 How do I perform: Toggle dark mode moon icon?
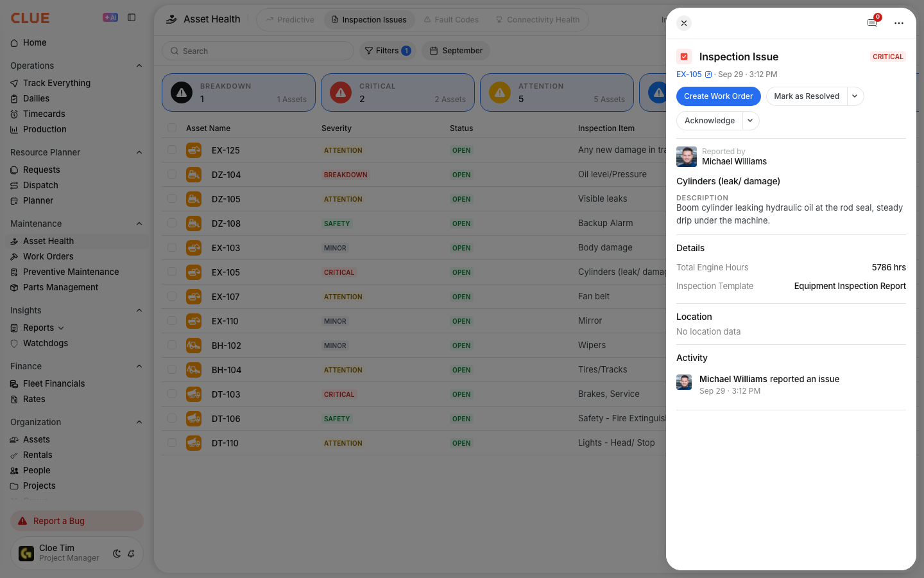[x=117, y=553]
